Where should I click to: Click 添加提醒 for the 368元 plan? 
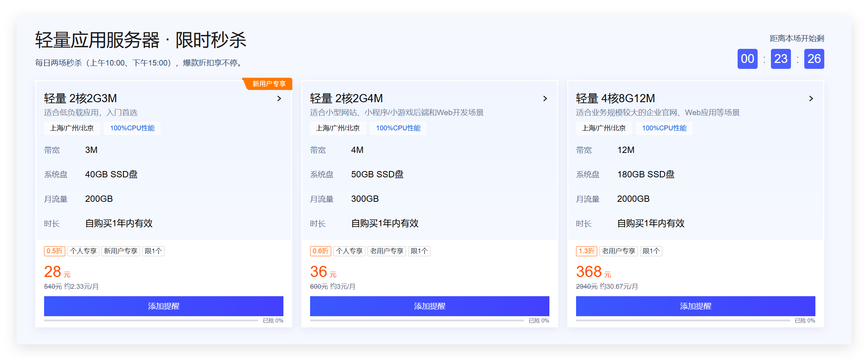click(x=696, y=306)
